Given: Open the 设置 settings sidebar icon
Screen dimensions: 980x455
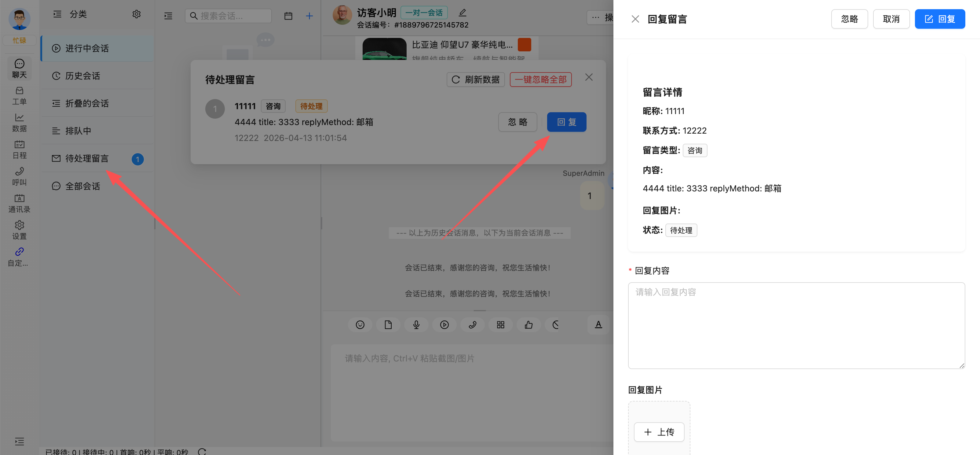Looking at the screenshot, I should 20,230.
